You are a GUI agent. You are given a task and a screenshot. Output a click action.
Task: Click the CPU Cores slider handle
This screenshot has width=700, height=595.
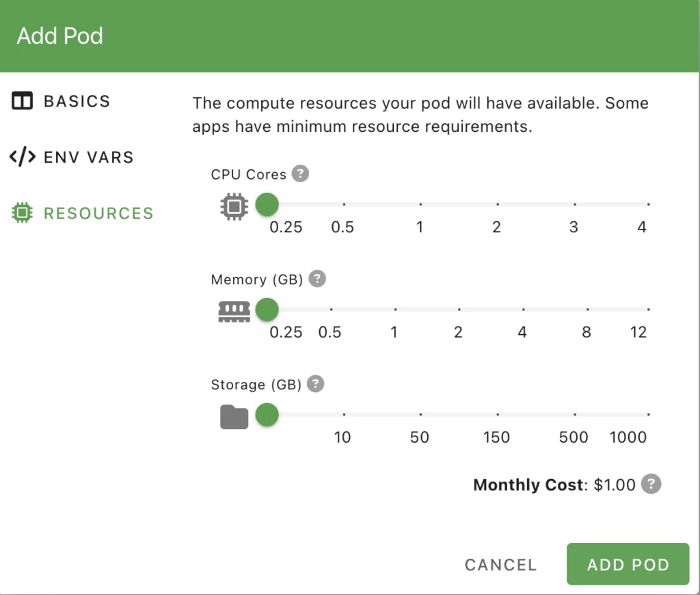pyautogui.click(x=267, y=204)
